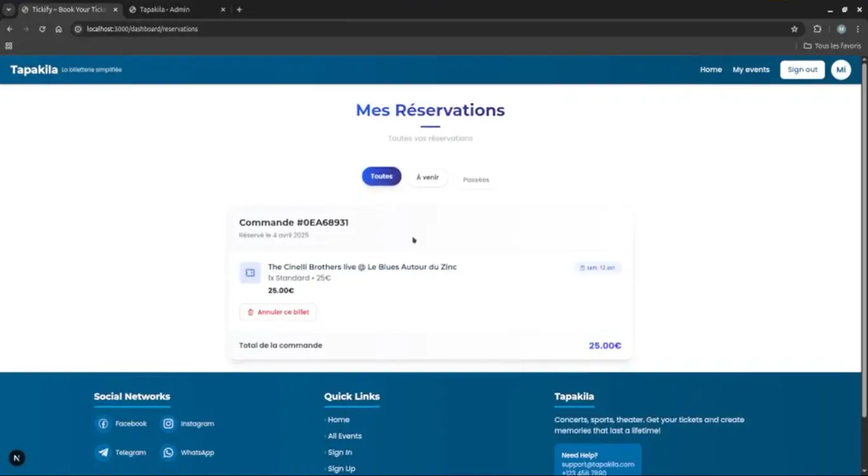Expand the tab search dropdown arrow
The height and width of the screenshot is (476, 868).
click(9, 10)
